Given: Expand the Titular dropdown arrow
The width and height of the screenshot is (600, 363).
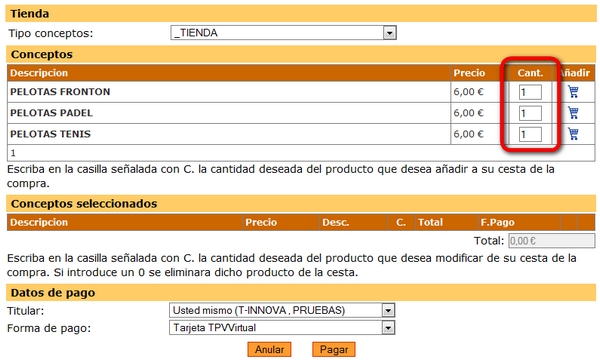Looking at the screenshot, I should click(388, 310).
